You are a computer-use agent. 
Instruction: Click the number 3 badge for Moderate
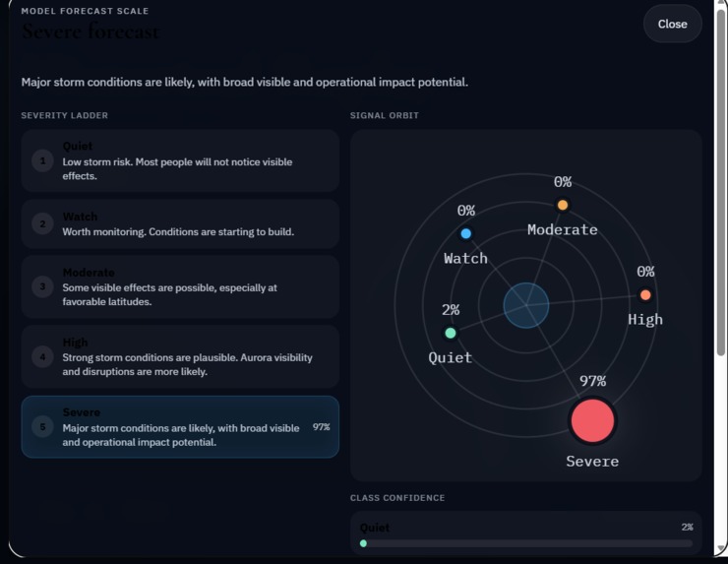pos(42,286)
